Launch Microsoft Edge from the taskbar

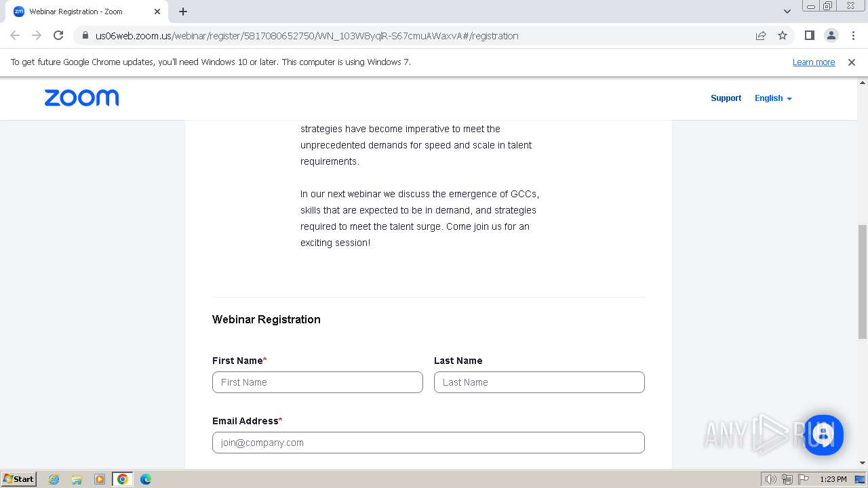tap(146, 479)
